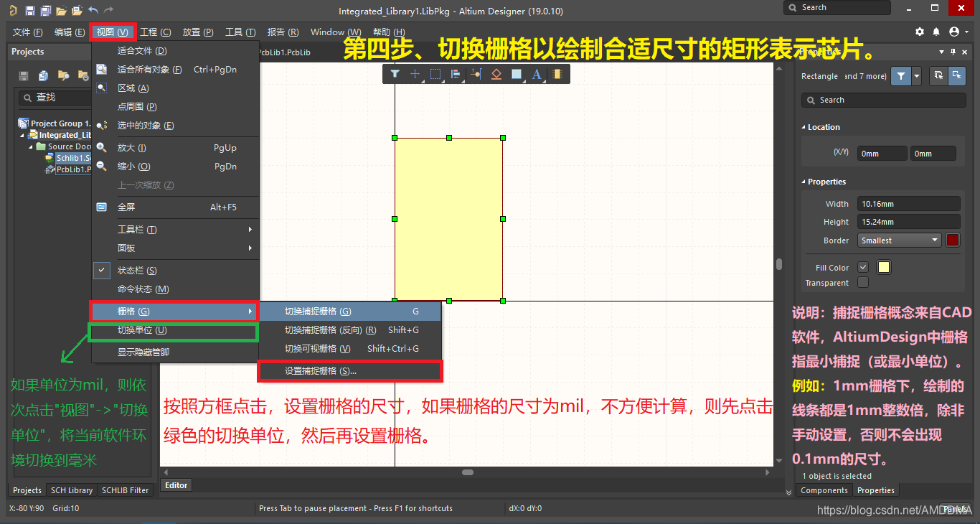Collapse the Location section
The width and height of the screenshot is (980, 524).
point(804,127)
